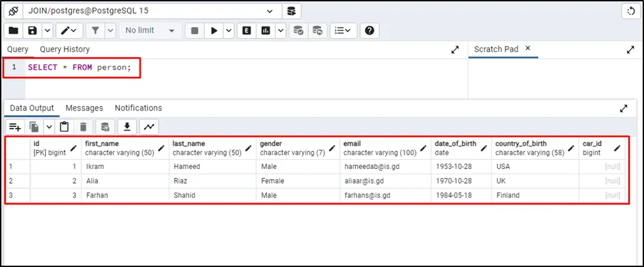The height and width of the screenshot is (267, 644).
Task: Close the Scratch Pad panel
Action: tap(528, 49)
